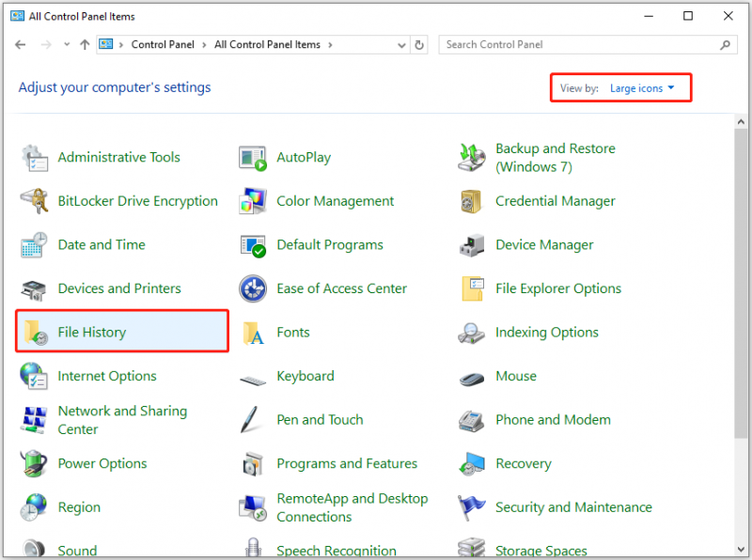Open the recent locations dropdown arrow
Screen dimensions: 752x560
[x=67, y=44]
